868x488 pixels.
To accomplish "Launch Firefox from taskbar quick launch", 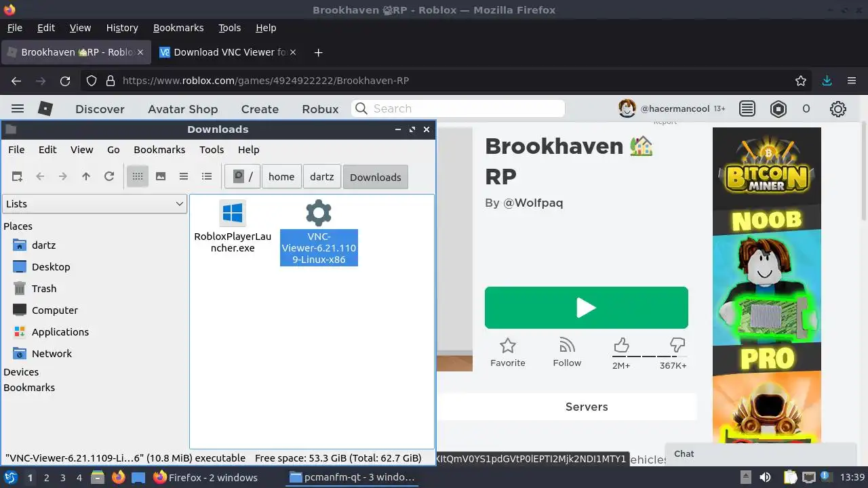I will click(119, 477).
